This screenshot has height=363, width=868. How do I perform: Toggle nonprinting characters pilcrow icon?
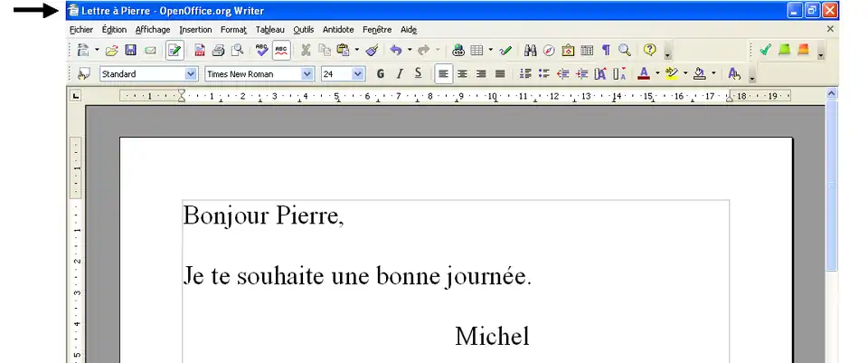click(606, 51)
